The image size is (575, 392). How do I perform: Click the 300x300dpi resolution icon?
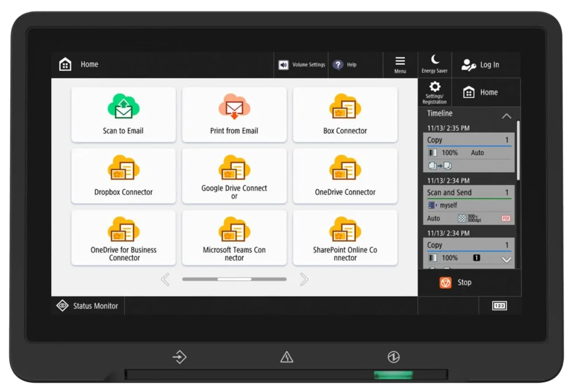pyautogui.click(x=469, y=218)
